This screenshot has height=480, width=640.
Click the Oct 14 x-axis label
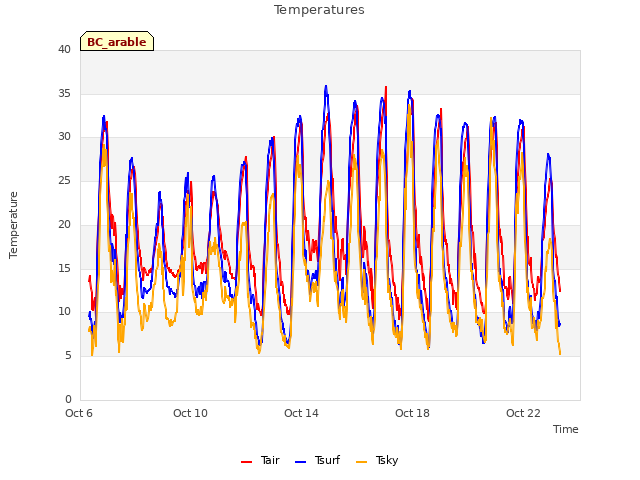click(x=301, y=413)
